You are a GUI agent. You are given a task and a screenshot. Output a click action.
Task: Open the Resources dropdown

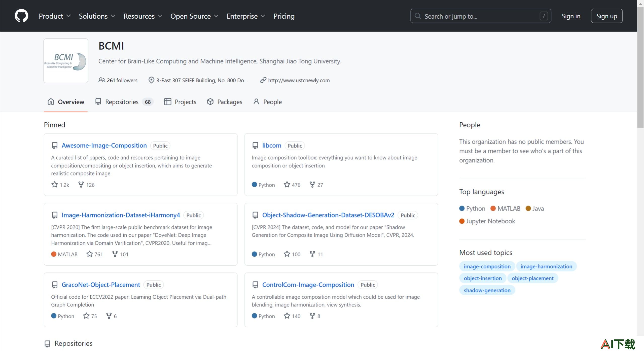pos(143,16)
